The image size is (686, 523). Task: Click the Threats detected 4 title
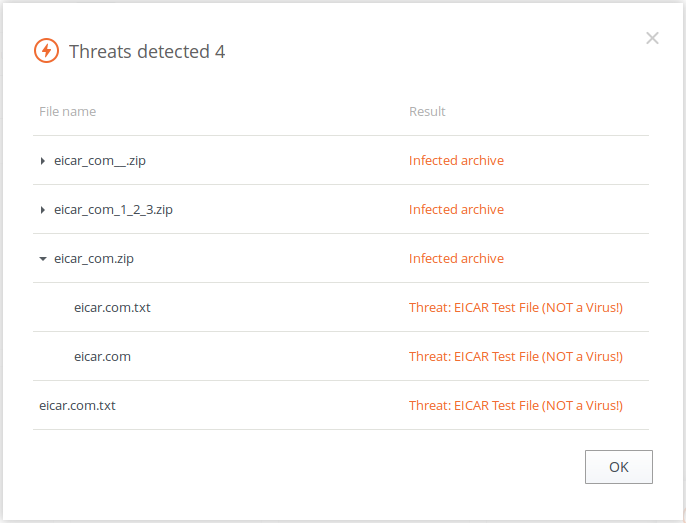pos(147,51)
